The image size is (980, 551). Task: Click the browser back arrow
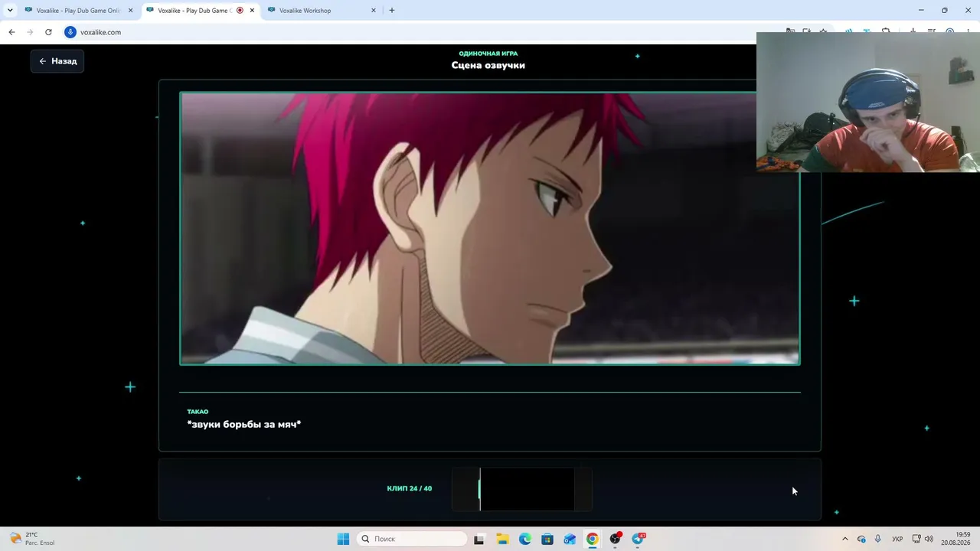[x=11, y=32]
